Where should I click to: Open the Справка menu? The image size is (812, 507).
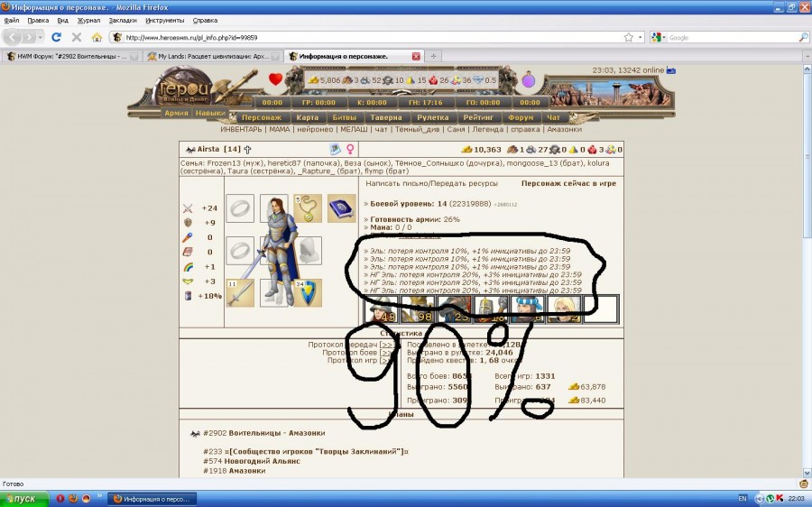point(205,20)
